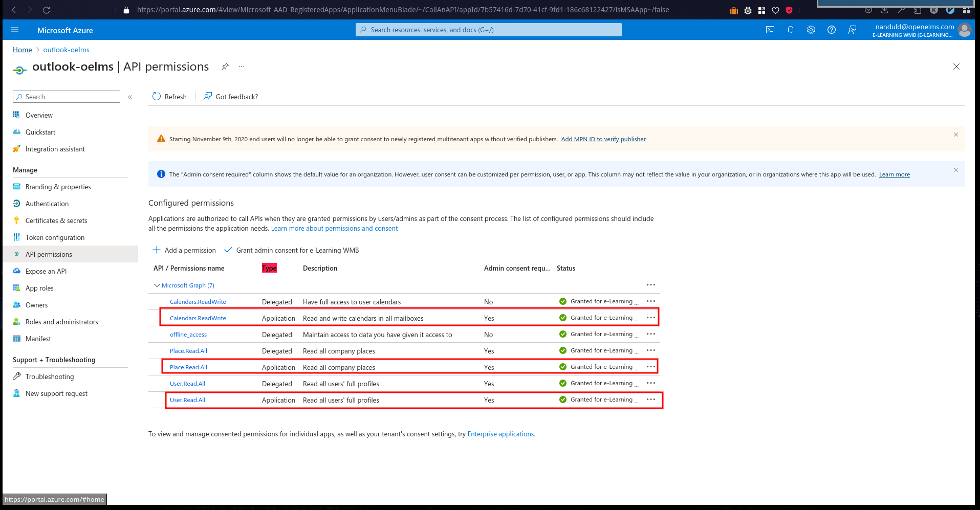Focus the left menu Search field
Image resolution: width=980 pixels, height=510 pixels.
point(67,97)
